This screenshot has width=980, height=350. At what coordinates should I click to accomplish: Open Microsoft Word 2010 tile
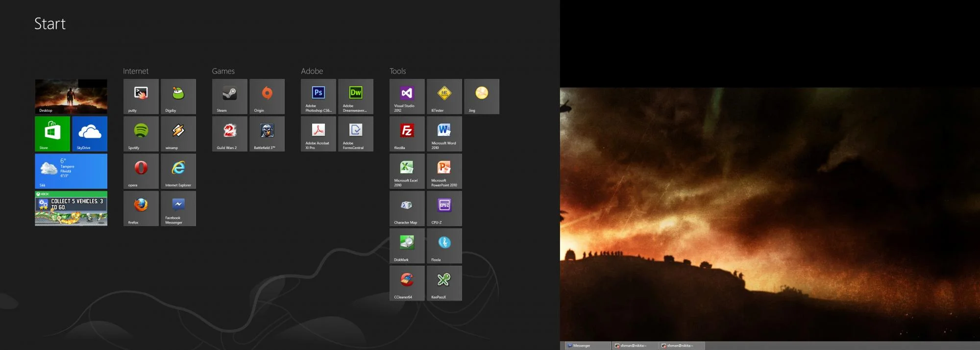[x=444, y=134]
